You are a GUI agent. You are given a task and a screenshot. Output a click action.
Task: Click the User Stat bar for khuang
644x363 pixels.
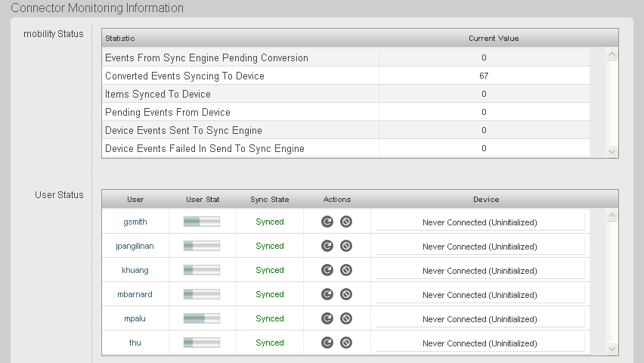(202, 270)
